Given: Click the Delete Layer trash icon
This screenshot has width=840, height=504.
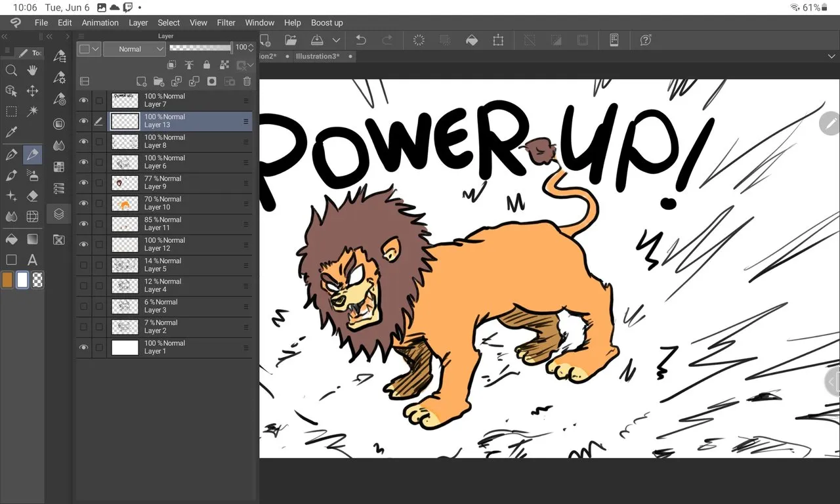Looking at the screenshot, I should tap(247, 81).
